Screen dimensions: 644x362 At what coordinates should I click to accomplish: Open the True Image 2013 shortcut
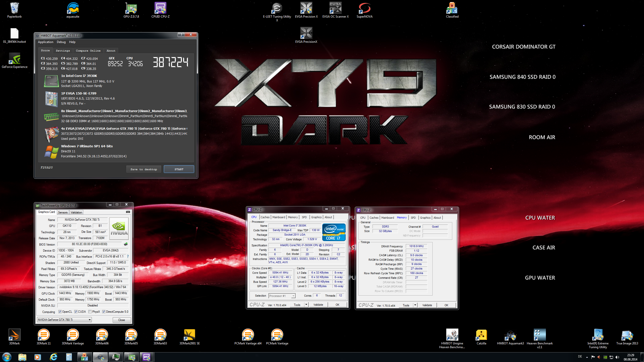627,337
